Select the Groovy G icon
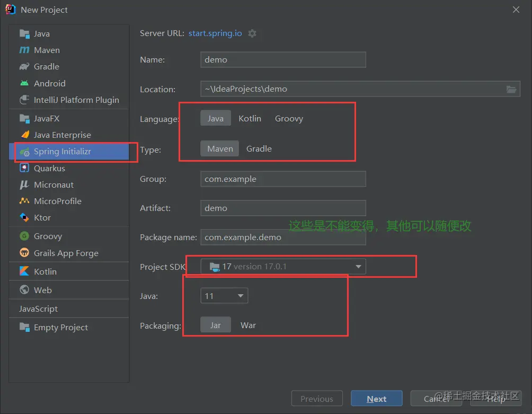The image size is (532, 414). point(24,236)
